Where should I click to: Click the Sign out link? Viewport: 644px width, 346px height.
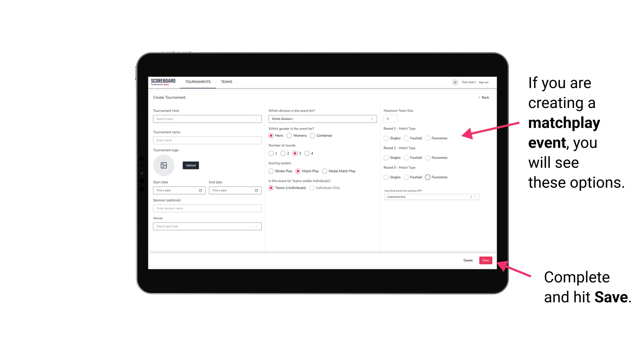[x=483, y=82]
